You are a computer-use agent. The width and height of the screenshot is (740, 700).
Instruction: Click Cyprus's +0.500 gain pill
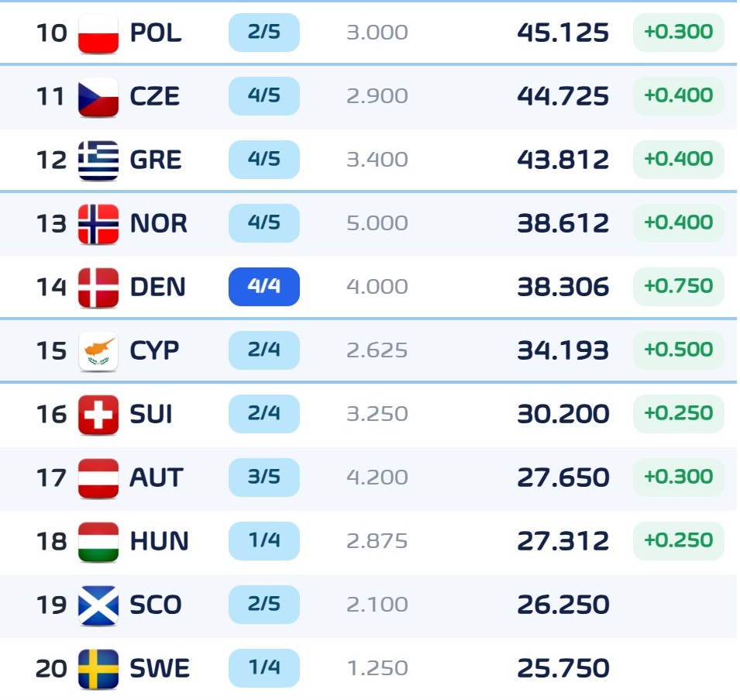[x=678, y=350]
